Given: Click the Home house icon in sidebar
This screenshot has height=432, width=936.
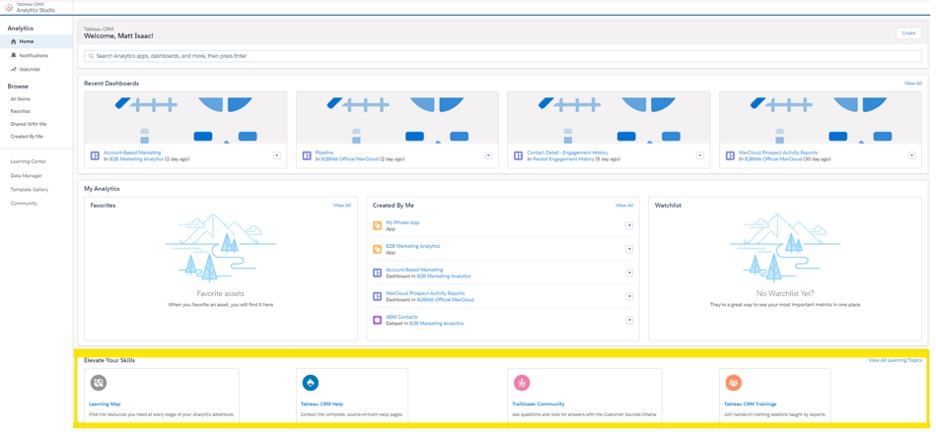Looking at the screenshot, I should pyautogui.click(x=14, y=42).
